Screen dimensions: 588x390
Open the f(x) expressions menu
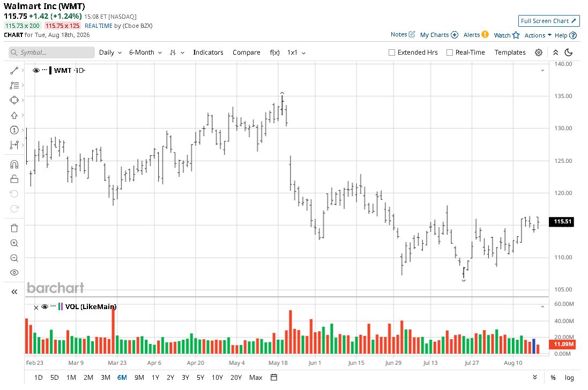[x=275, y=52]
